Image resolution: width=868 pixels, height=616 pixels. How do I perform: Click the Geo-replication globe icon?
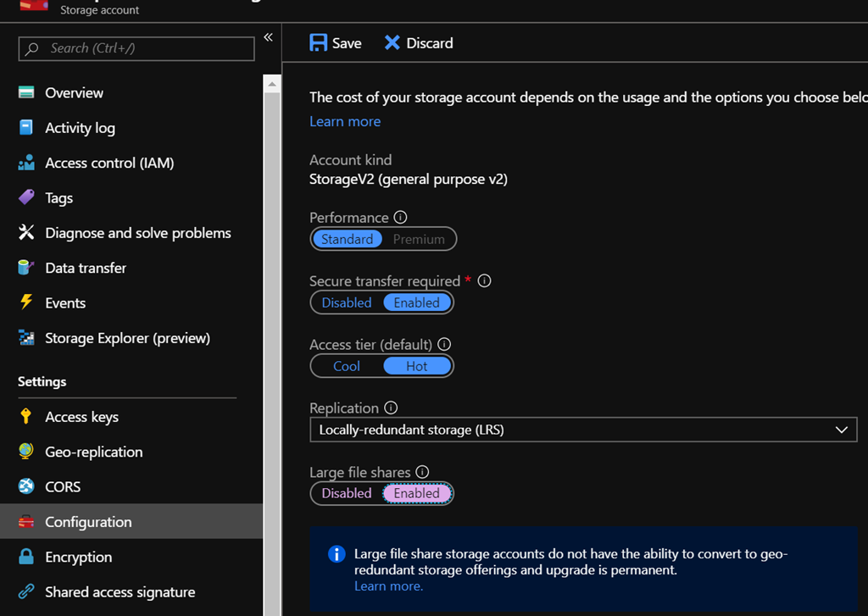click(x=26, y=452)
